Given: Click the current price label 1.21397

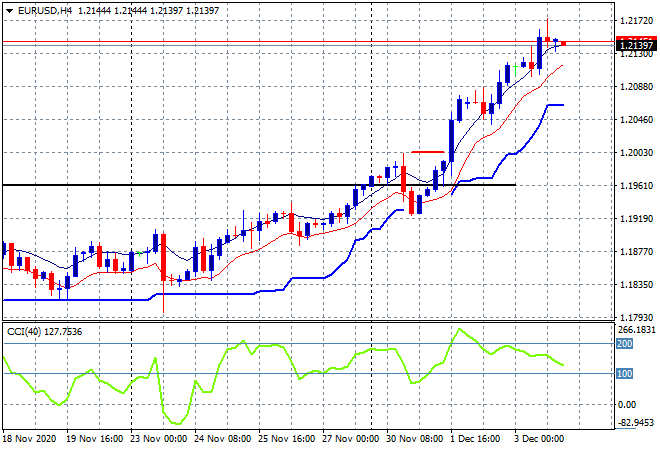Looking at the screenshot, I should pyautogui.click(x=636, y=45).
